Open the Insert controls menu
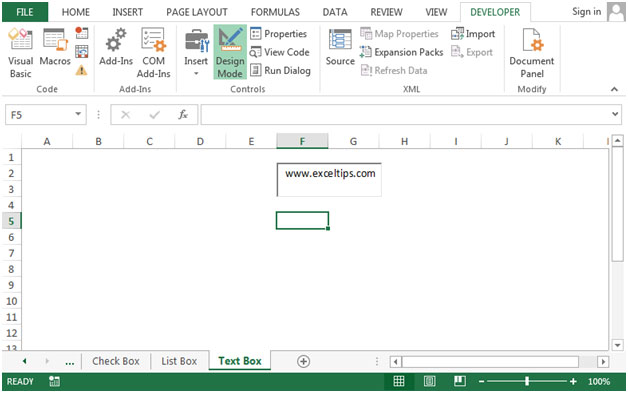The width and height of the screenshot is (628, 393). [196, 52]
